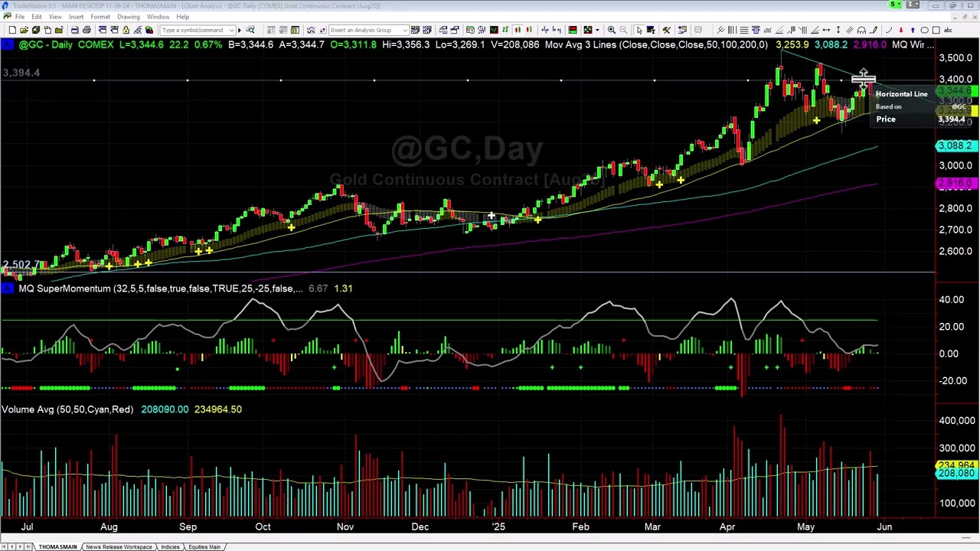The height and width of the screenshot is (551, 980).
Task: Select the Zoom In magnifier tool
Action: (x=612, y=30)
